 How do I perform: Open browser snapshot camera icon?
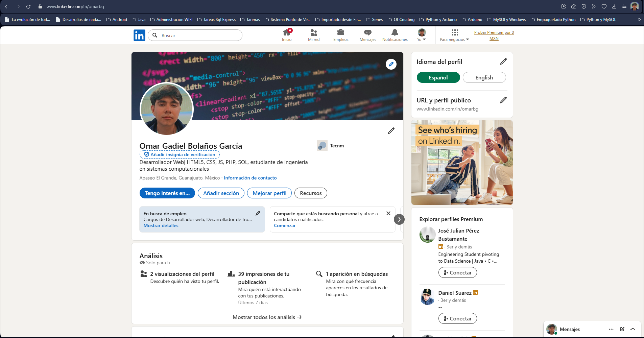coord(574,6)
